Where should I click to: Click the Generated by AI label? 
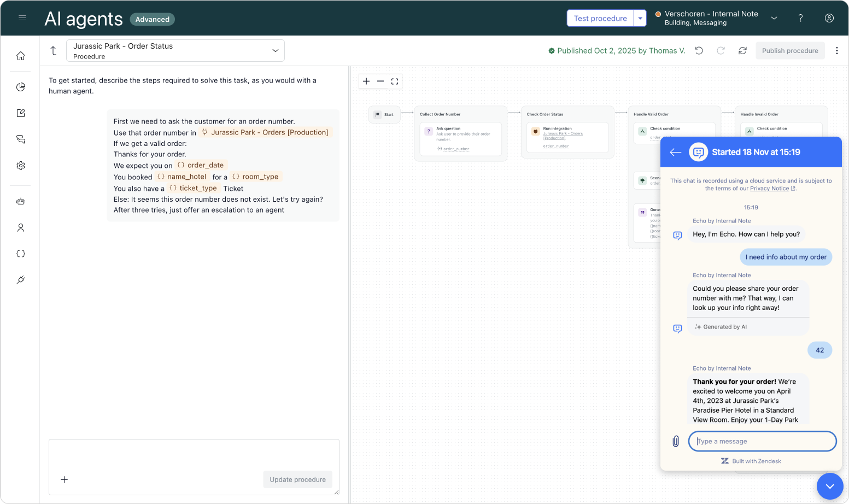point(721,327)
